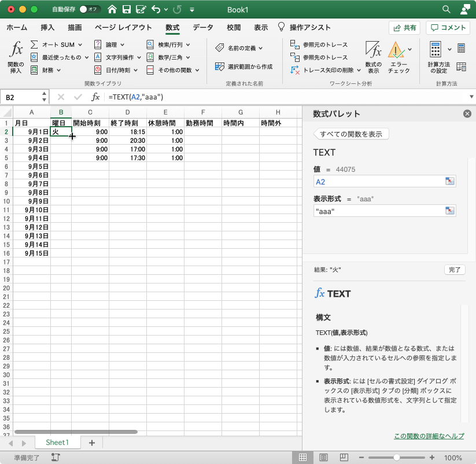476x464 pixels.
Task: Click Define Name (名前の定義) tag icon
Action: point(219,48)
